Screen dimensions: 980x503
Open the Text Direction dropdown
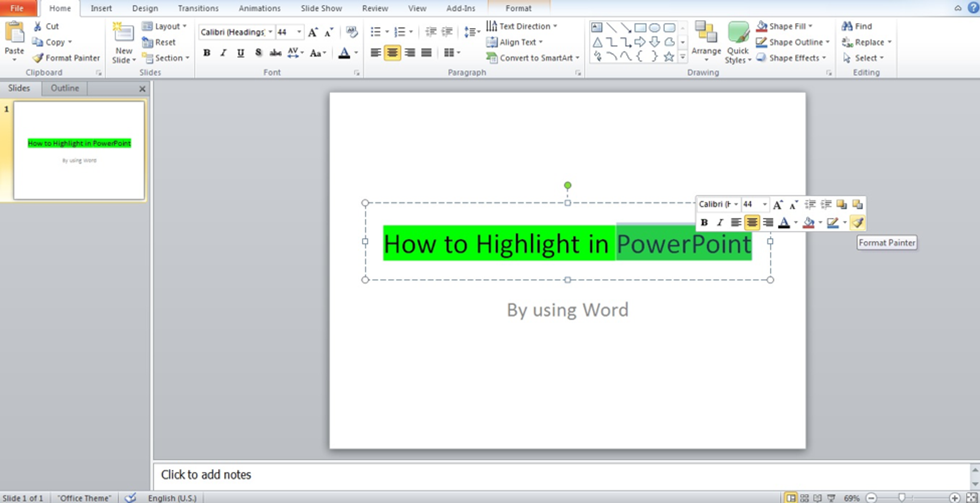(555, 26)
